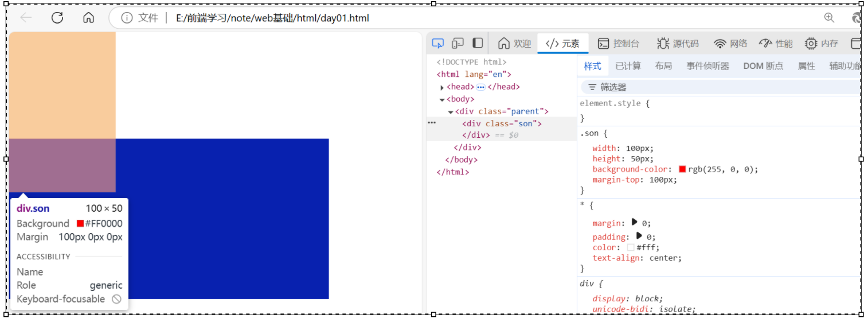The height and width of the screenshot is (322, 868).
Task: Collapse the body element node
Action: pyautogui.click(x=442, y=99)
